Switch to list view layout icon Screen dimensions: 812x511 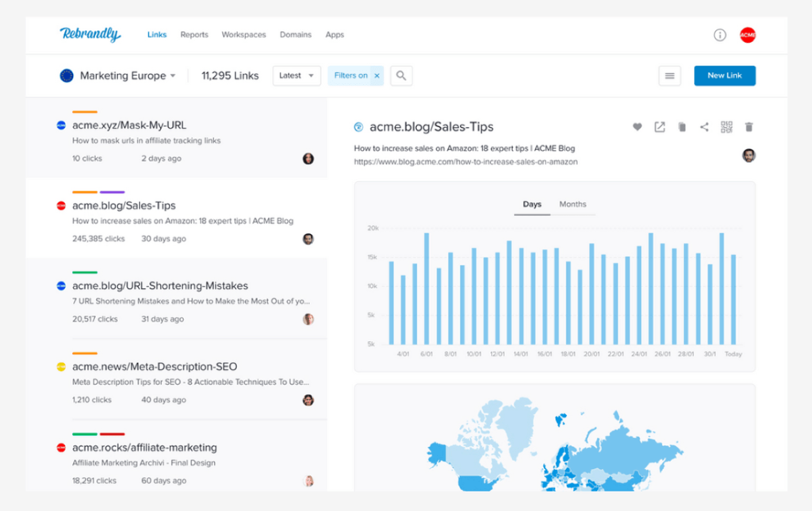point(670,75)
